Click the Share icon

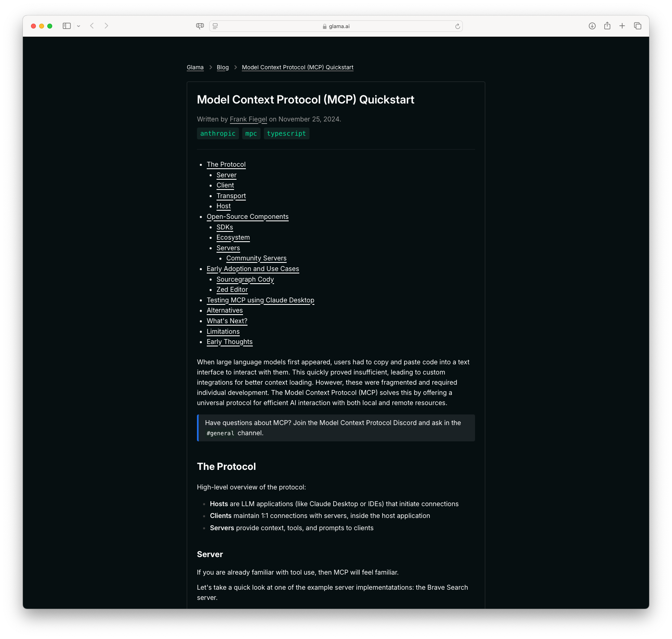click(x=607, y=26)
